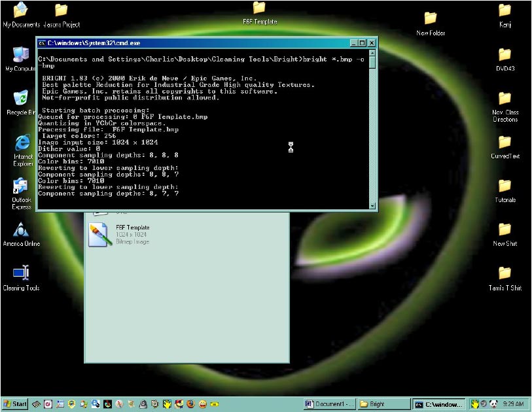Open the DVD43 folder icon
Viewport: 532px width, 412px height.
[505, 55]
